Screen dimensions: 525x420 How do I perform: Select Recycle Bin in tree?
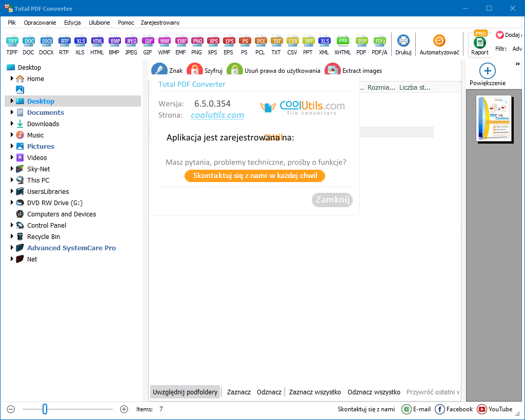click(x=44, y=236)
